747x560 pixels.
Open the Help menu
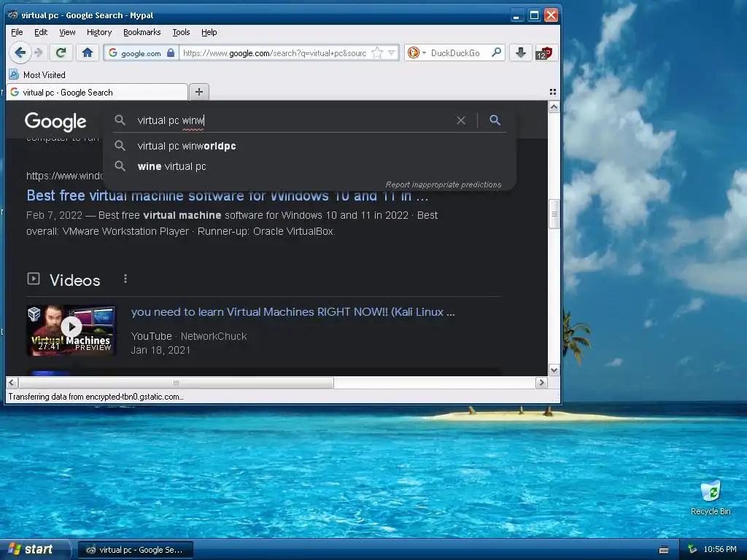(209, 32)
